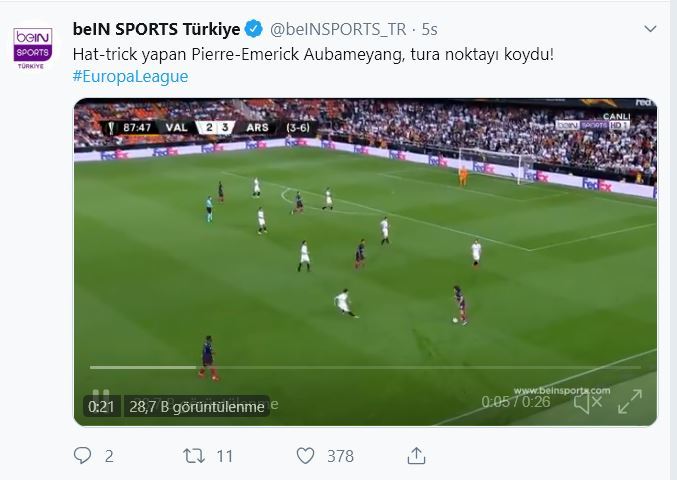Retweet the beIN SPORTS post
The image size is (677, 480).
click(x=194, y=456)
